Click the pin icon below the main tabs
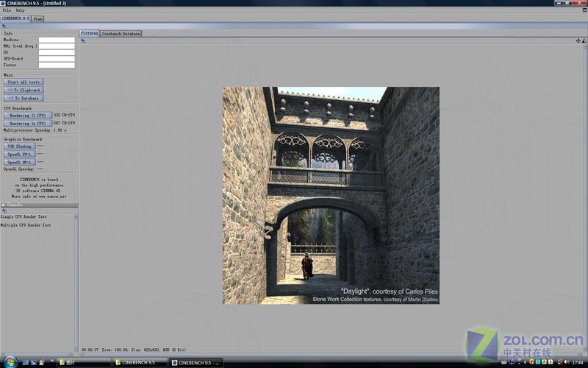This screenshot has width=588, height=368. pos(4,26)
